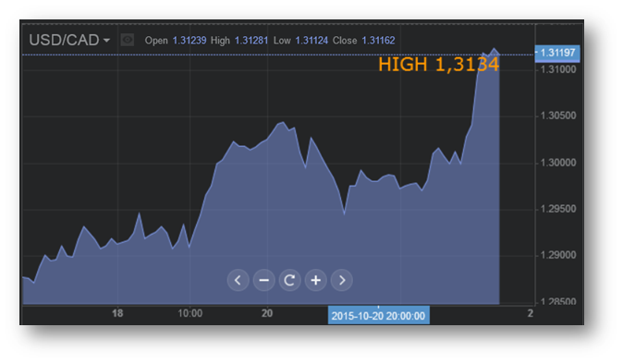Click the 18 date label on axis
This screenshot has width=623, height=364.
117,313
